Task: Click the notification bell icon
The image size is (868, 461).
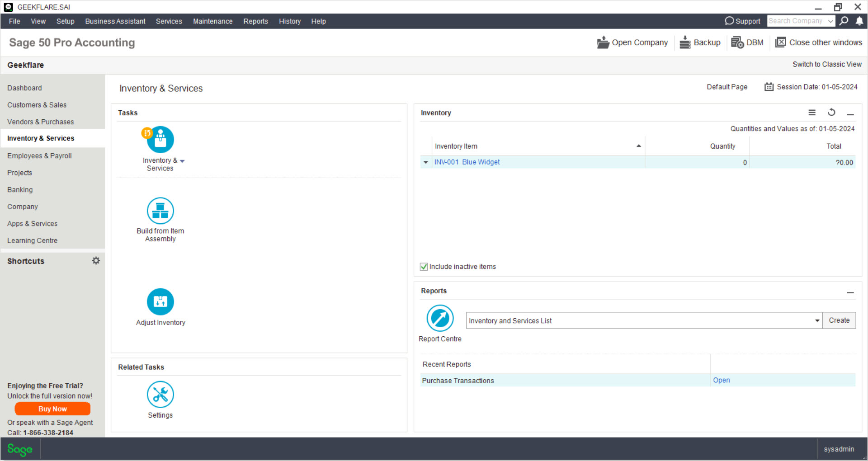Action: (x=859, y=21)
